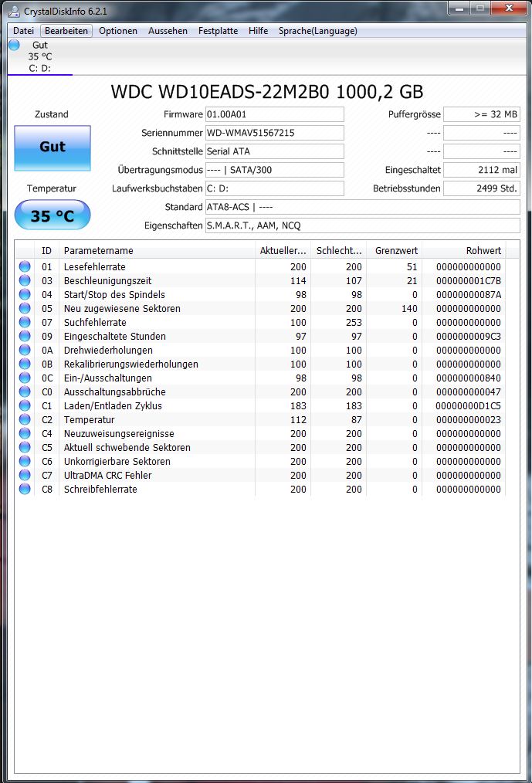Click the Betriebsstunden field 2499 Std.

click(482, 188)
